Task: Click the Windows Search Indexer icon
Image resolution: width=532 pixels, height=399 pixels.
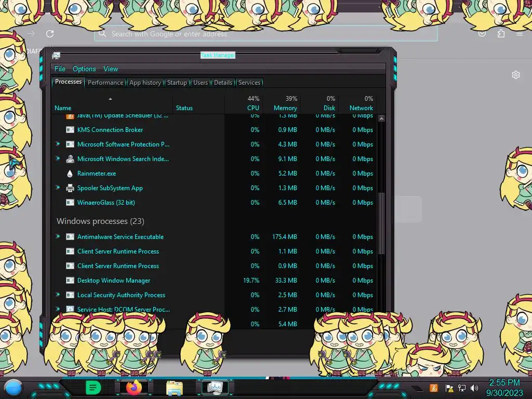Action: tap(70, 159)
